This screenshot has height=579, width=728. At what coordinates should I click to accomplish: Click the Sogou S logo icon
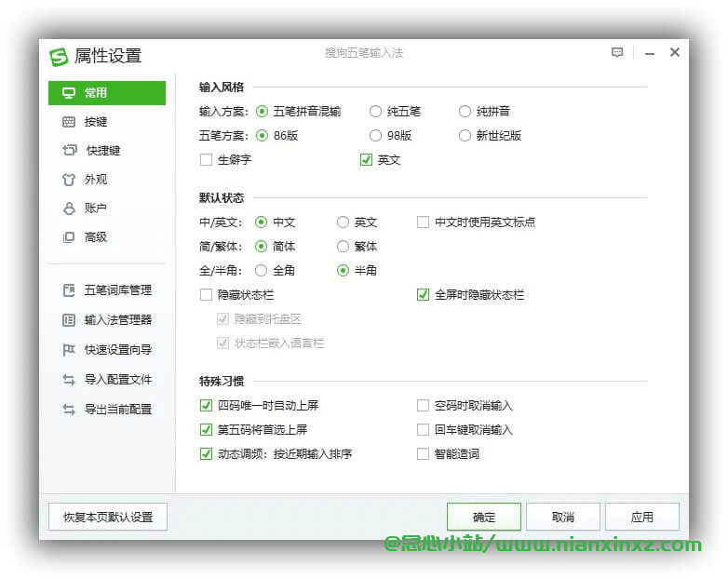(59, 57)
